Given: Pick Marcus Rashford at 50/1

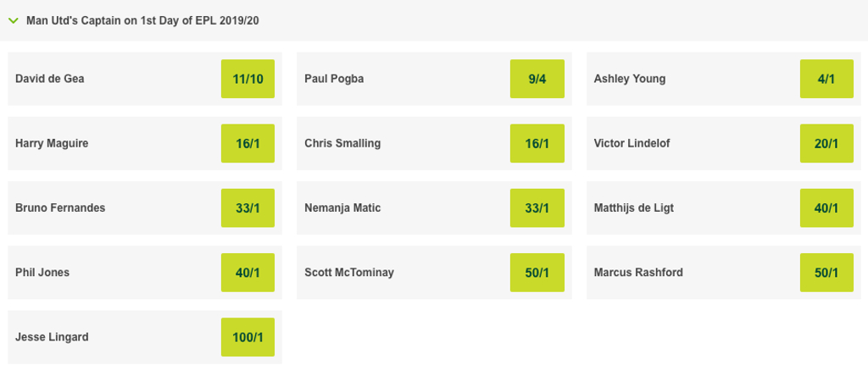Looking at the screenshot, I should point(826,273).
